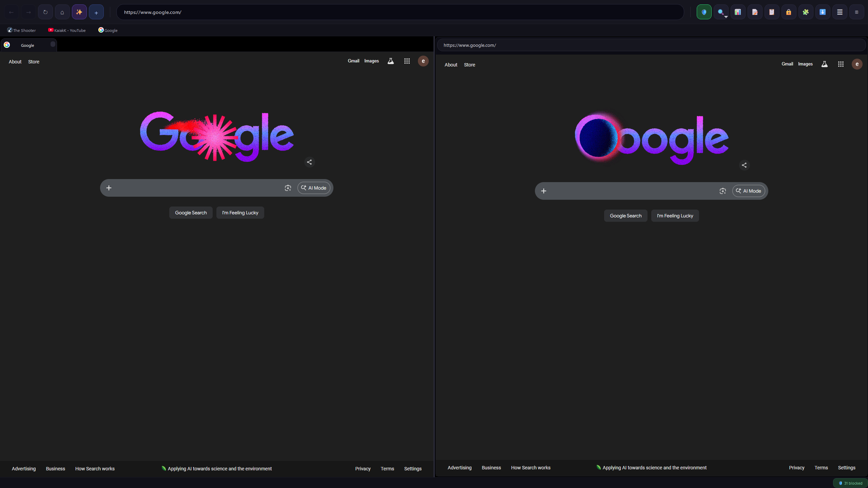Toggle the green shield ad-blocker button
This screenshot has width=868, height=488.
704,12
